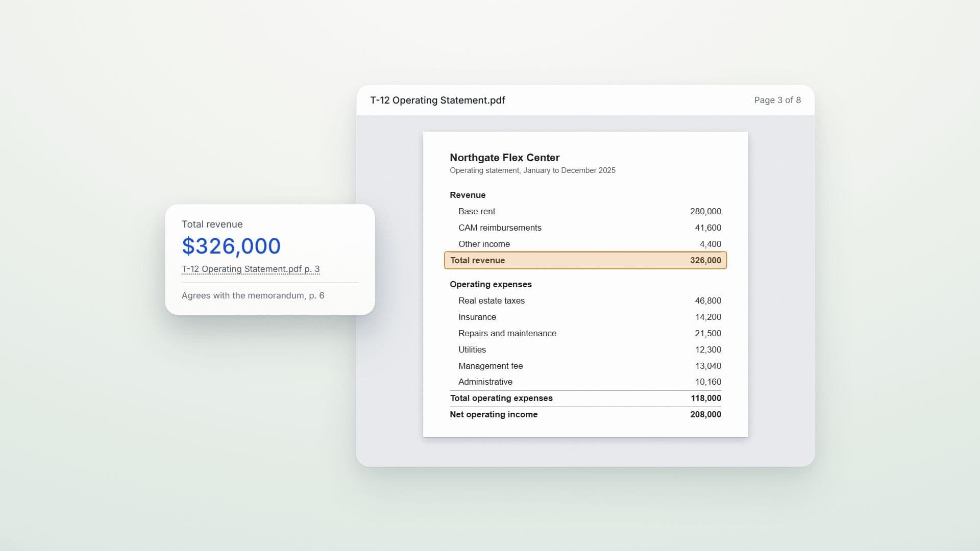Click the Base rent amount 280,000
The width and height of the screenshot is (980, 551).
tap(705, 211)
